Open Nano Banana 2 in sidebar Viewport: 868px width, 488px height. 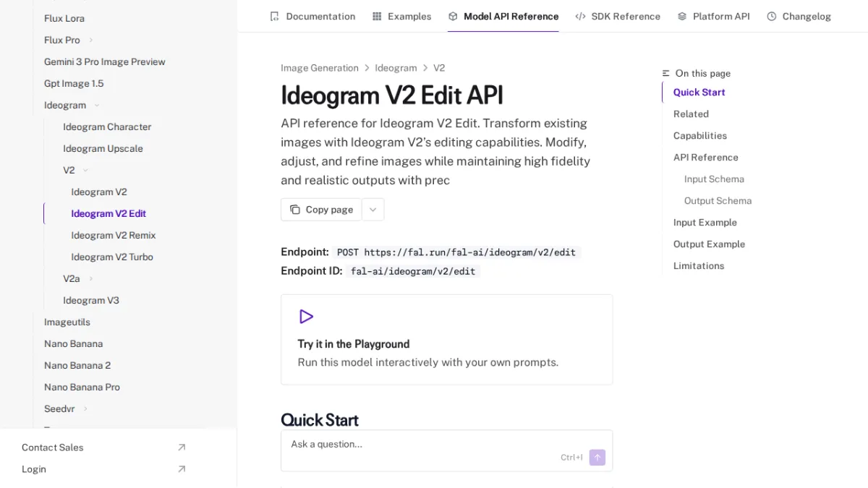pyautogui.click(x=77, y=365)
